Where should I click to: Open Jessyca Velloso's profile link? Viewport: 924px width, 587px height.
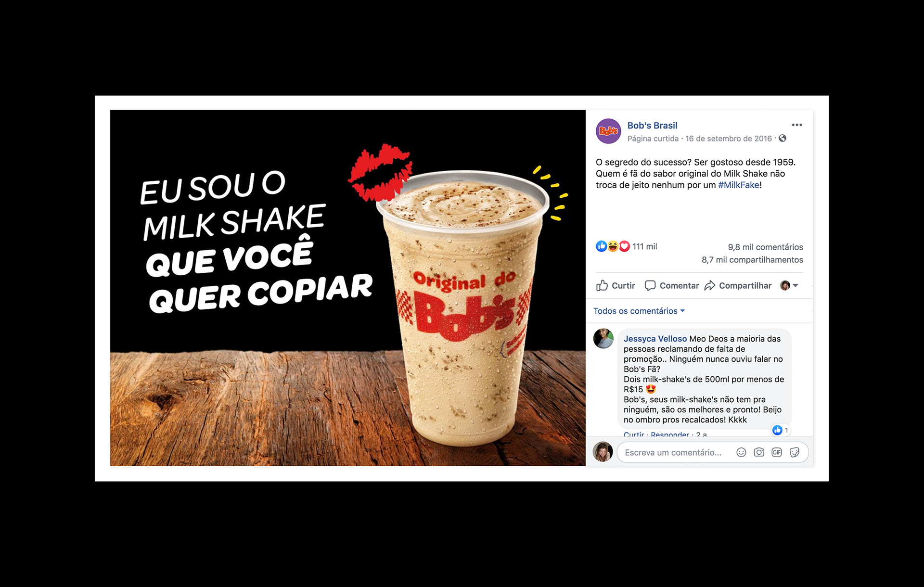click(x=655, y=339)
